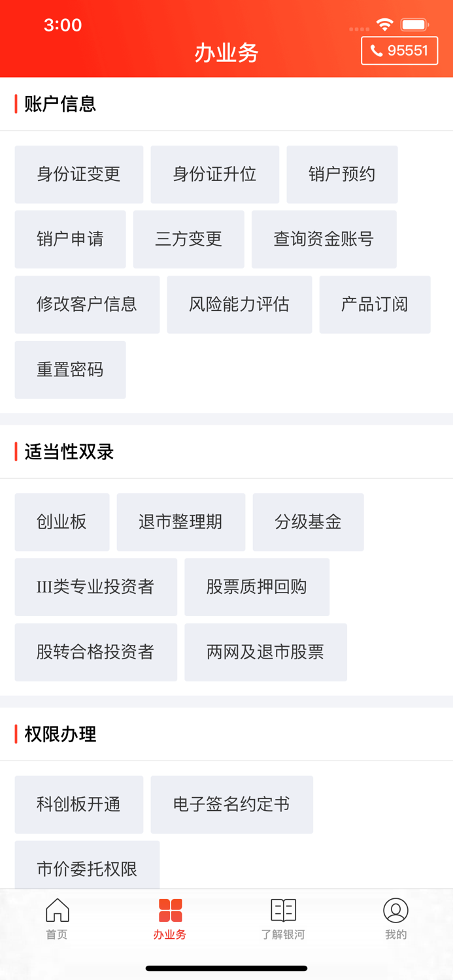Open 电子签名约定书
Image resolution: width=453 pixels, height=980 pixels.
tap(231, 804)
